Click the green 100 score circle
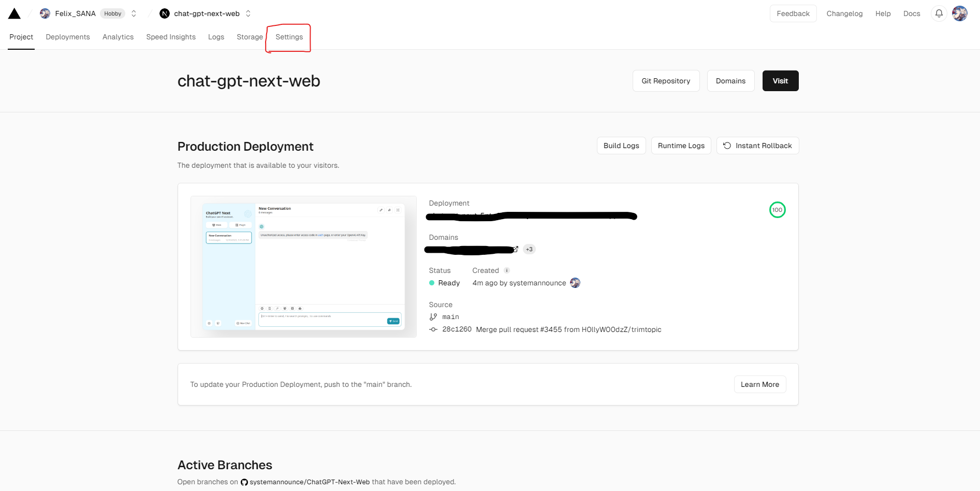Image resolution: width=980 pixels, height=491 pixels. tap(777, 210)
